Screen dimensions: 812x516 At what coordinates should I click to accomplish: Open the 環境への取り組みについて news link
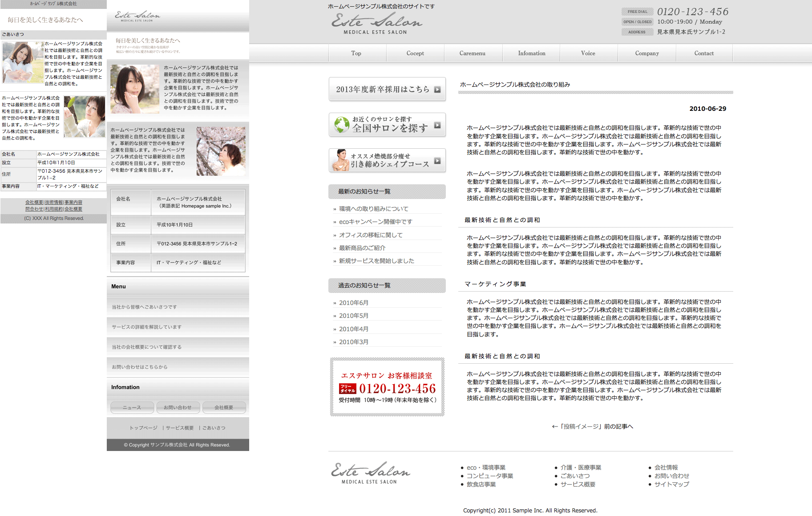click(x=373, y=209)
